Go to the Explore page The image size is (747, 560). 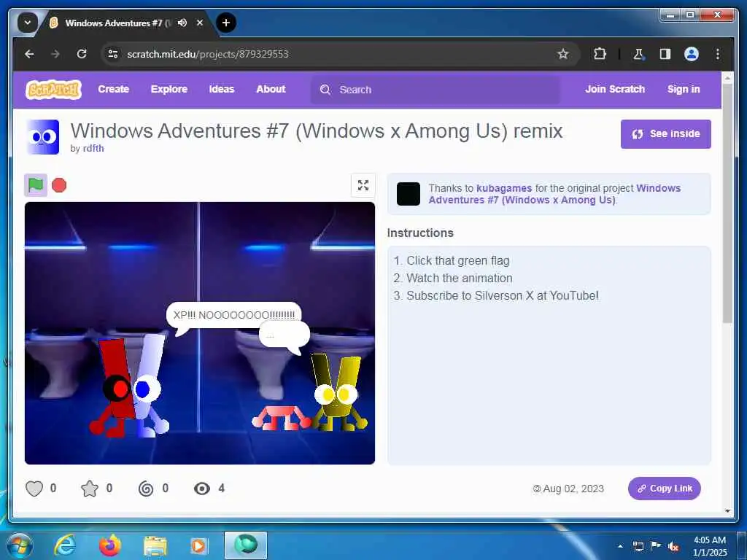click(x=169, y=89)
